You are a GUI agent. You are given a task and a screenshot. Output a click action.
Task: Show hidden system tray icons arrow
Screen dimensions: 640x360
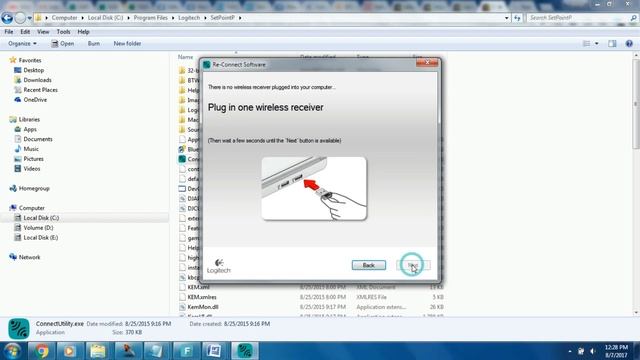tap(570, 351)
